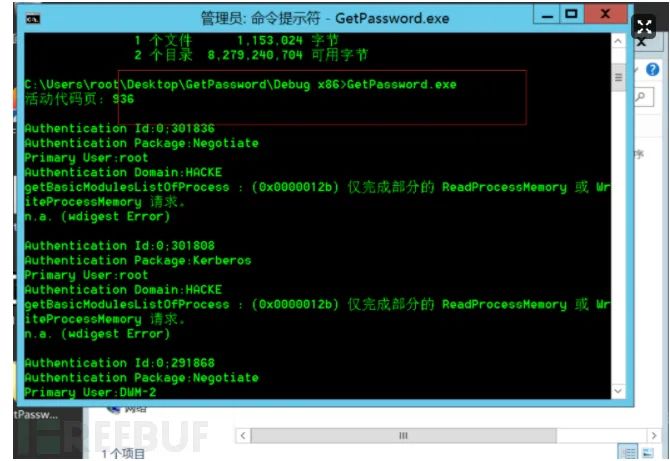670x461 pixels.
Task: Switch Explorer to large icons view
Action: click(x=648, y=452)
